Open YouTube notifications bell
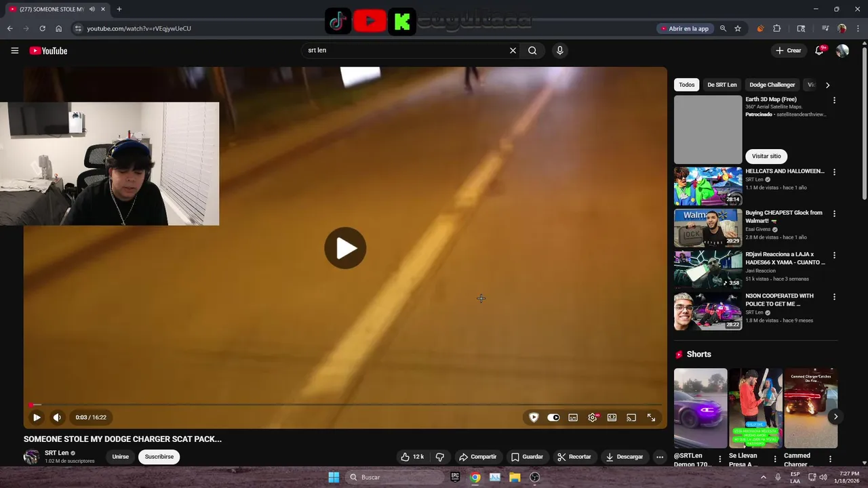Image resolution: width=868 pixels, height=488 pixels. point(819,51)
